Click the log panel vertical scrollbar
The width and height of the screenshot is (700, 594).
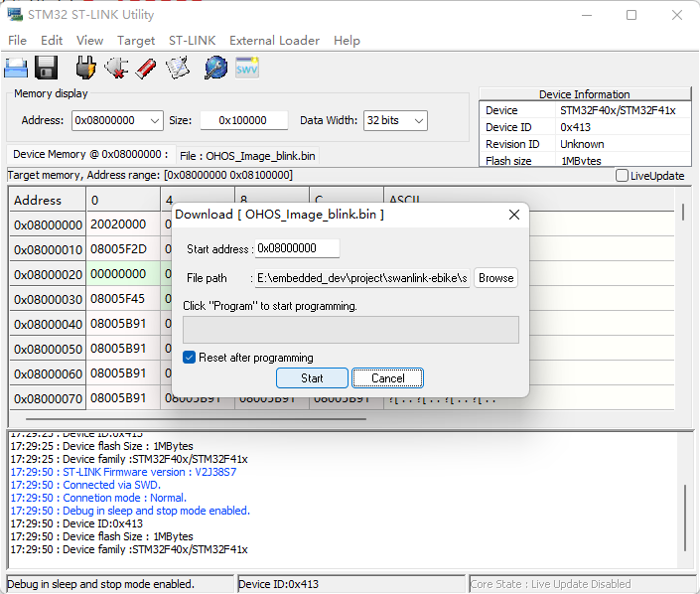[685, 519]
